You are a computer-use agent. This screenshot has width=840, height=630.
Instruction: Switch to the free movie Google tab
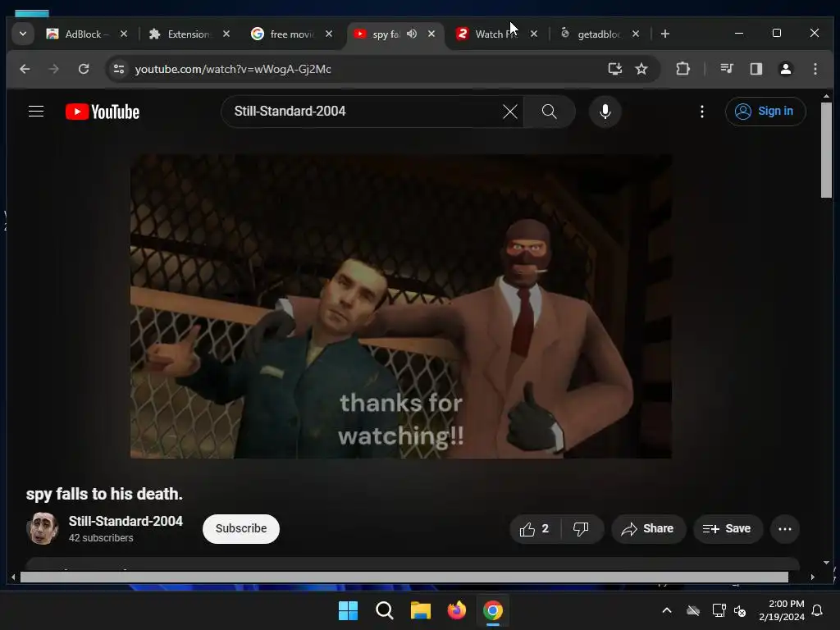click(x=290, y=34)
